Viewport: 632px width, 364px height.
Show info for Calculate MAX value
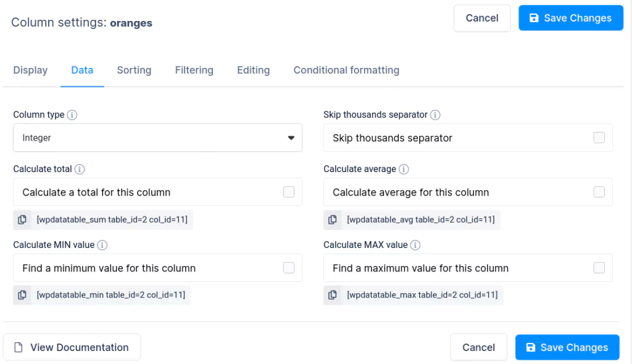[x=415, y=245]
